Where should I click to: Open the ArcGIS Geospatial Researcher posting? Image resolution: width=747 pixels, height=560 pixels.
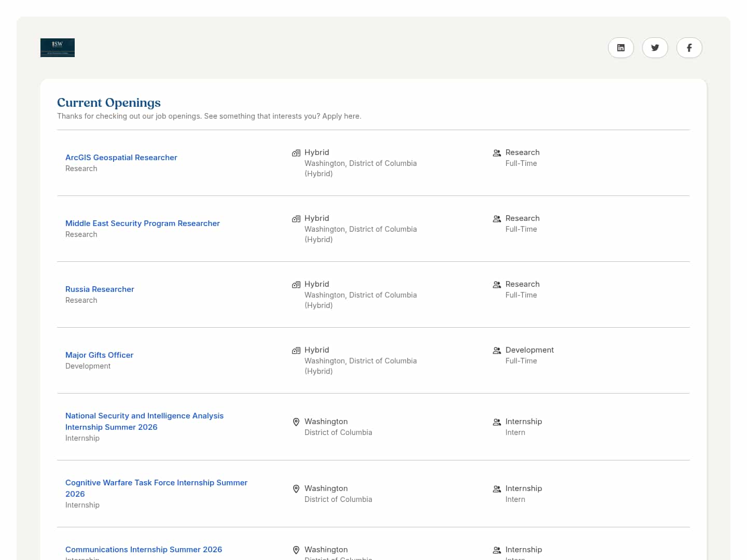point(121,158)
